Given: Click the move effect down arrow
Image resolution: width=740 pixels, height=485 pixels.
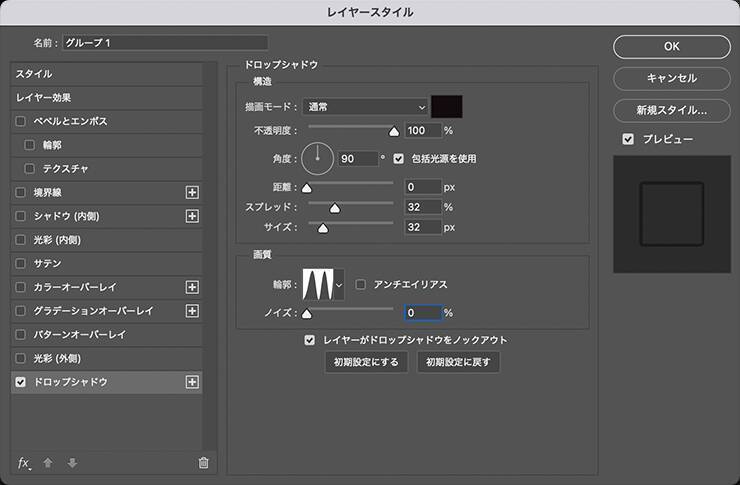Looking at the screenshot, I should [71, 462].
